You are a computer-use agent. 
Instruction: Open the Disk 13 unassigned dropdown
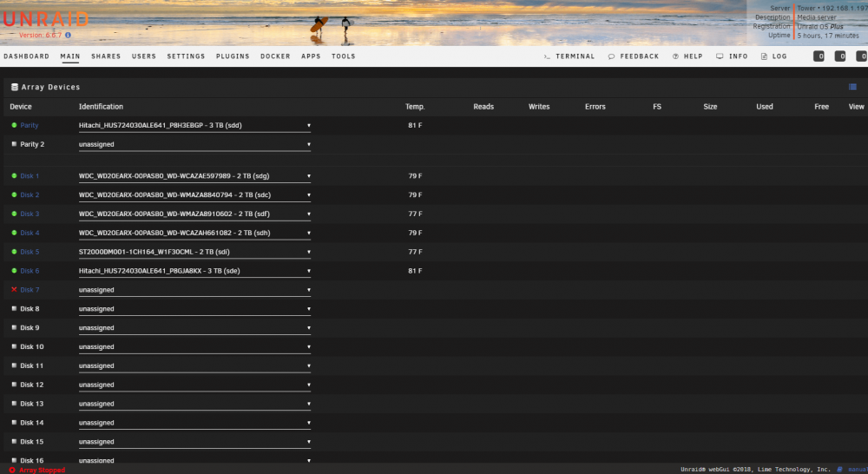coord(194,404)
